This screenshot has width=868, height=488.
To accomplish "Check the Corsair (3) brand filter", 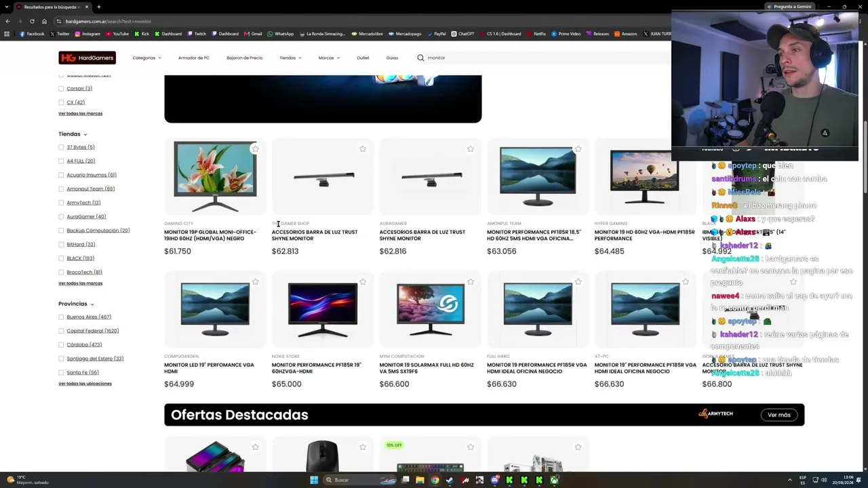I will click(x=61, y=88).
